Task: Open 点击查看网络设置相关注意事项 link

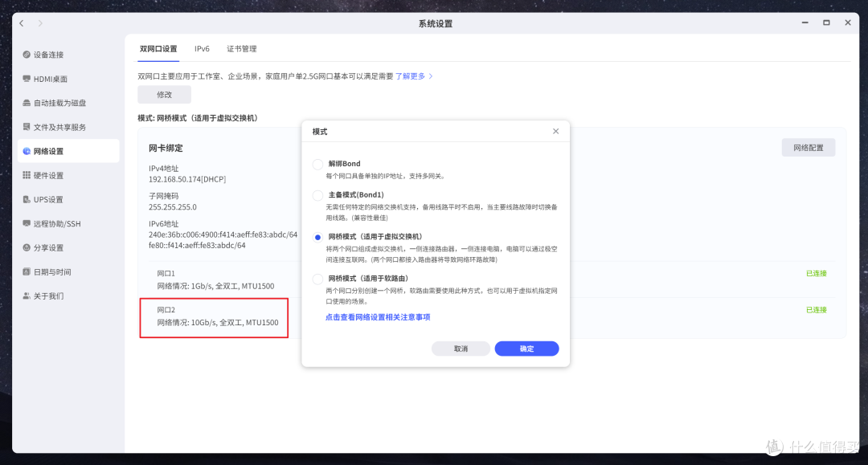Action: pyautogui.click(x=378, y=317)
